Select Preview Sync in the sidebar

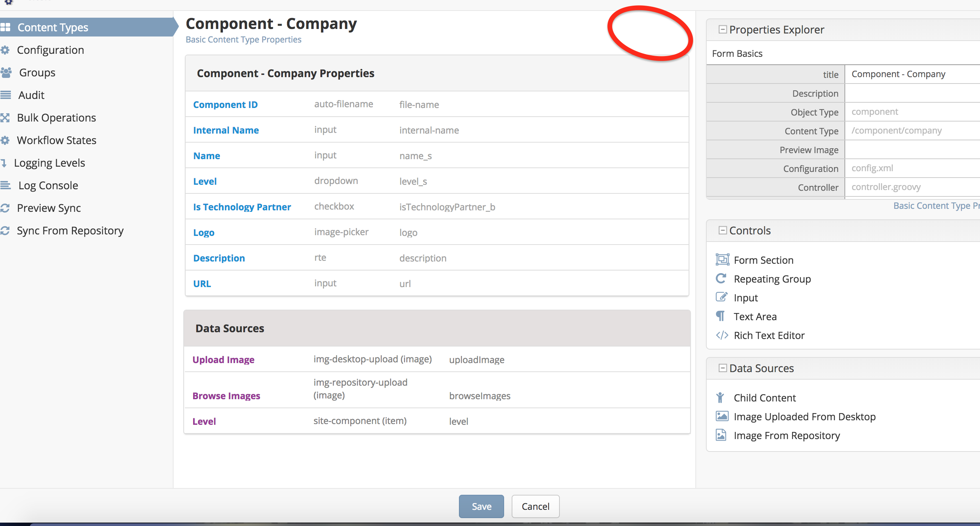(49, 208)
